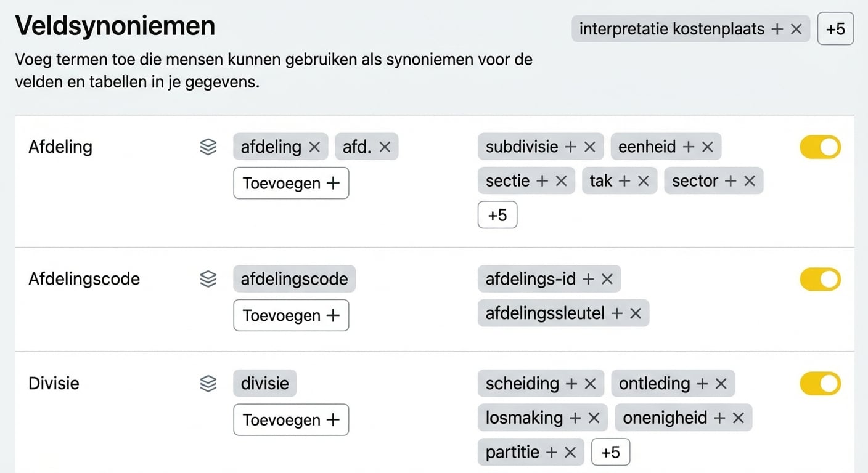Expand the +5 suggestions under Afdeling
Screen dimensions: 868x473
coord(497,214)
